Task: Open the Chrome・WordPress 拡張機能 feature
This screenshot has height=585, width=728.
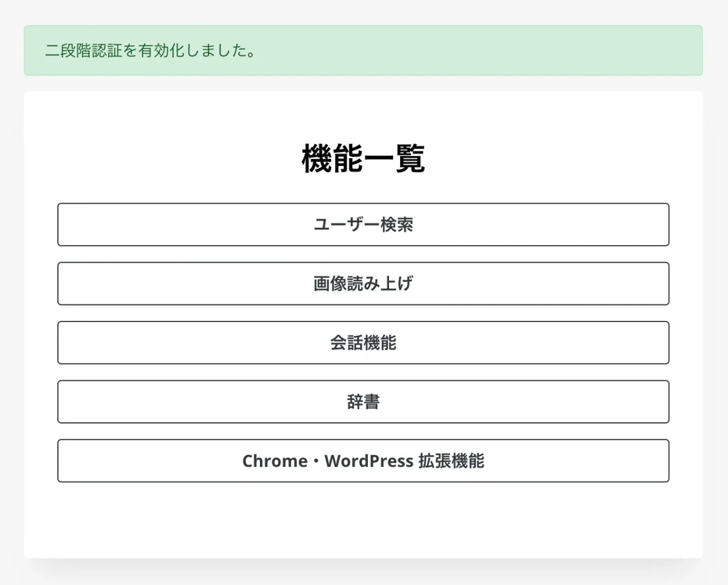Action: tap(362, 460)
